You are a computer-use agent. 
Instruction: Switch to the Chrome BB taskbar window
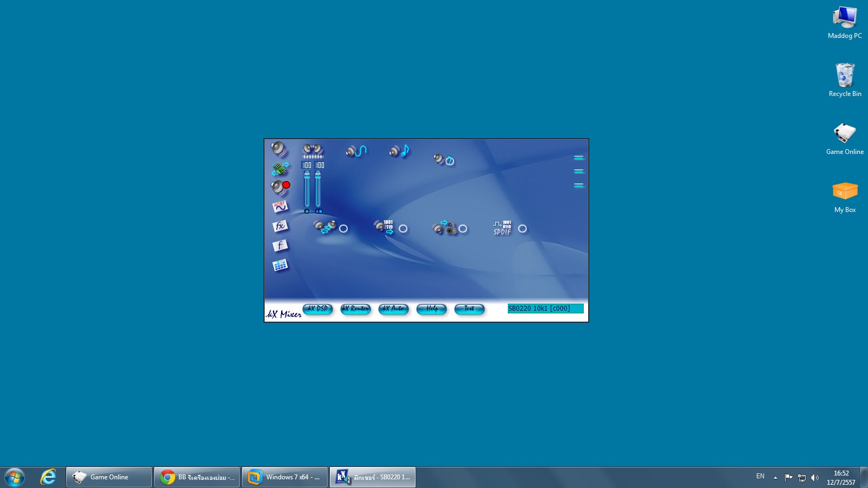coord(197,477)
